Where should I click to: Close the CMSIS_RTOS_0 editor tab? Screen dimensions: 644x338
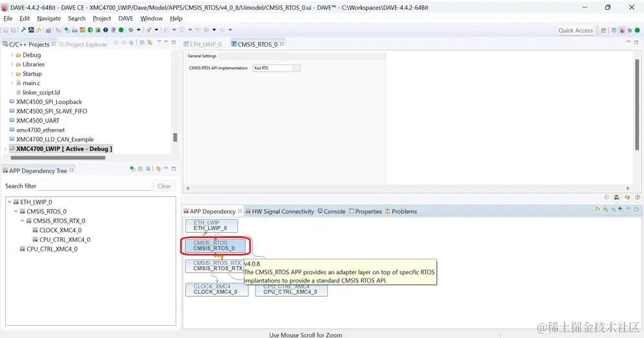coord(282,44)
